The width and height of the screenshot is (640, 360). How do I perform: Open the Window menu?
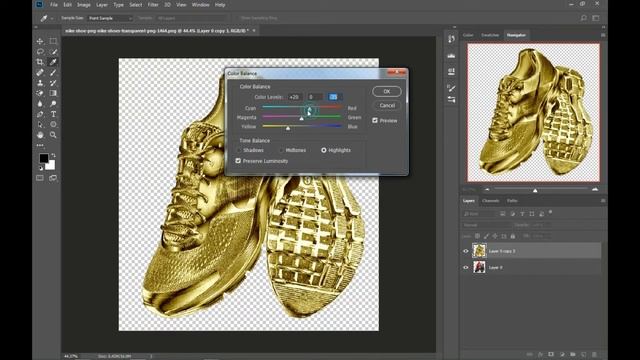point(200,5)
